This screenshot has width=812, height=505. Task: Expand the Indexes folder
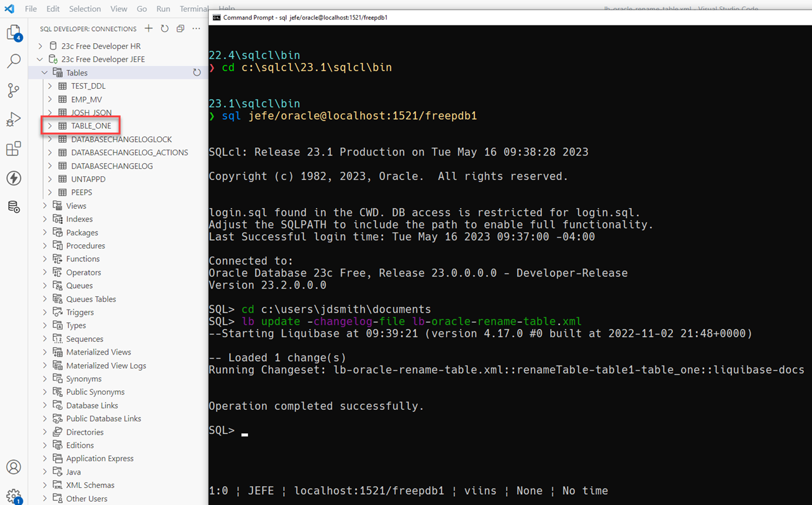(45, 220)
